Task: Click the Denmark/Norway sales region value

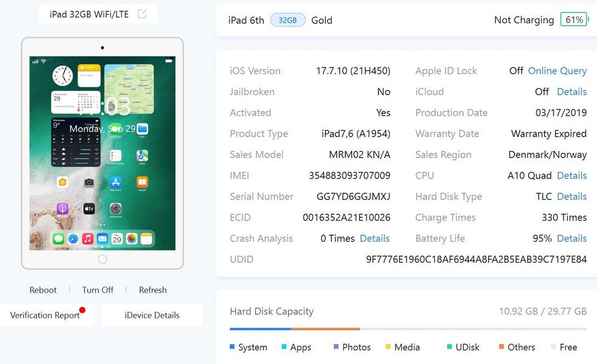Action: click(547, 155)
